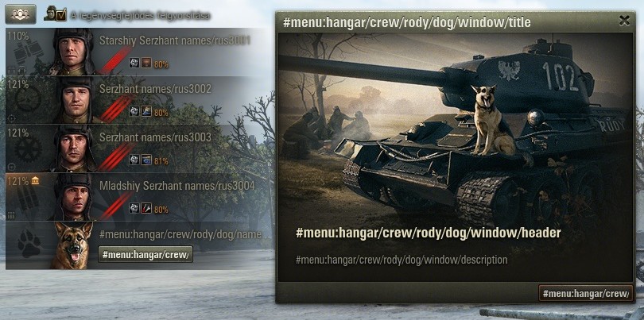Click the ammo shells loader role icon
The image size is (644, 320).
[x=28, y=199]
